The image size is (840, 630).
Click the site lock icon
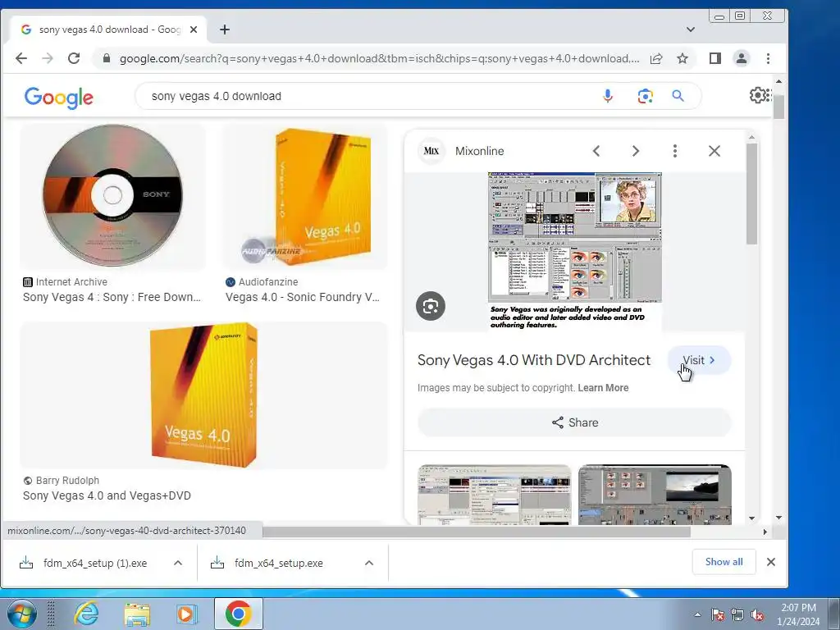click(107, 58)
